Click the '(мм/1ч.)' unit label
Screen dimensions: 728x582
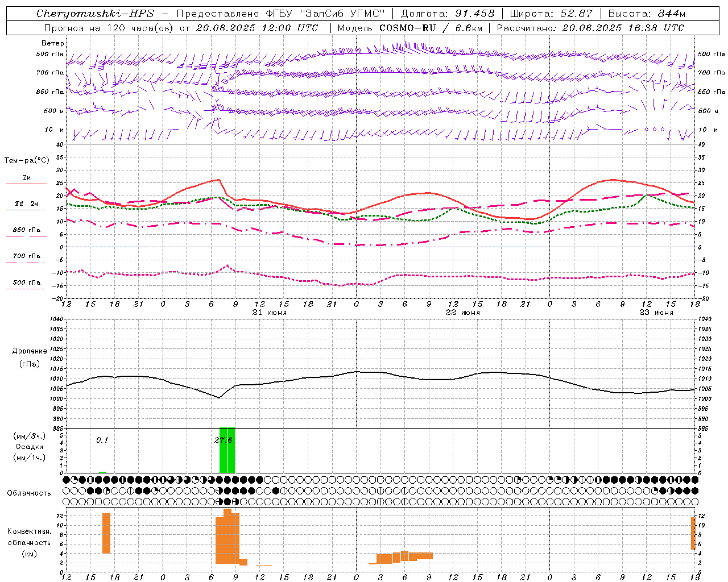[x=30, y=458]
